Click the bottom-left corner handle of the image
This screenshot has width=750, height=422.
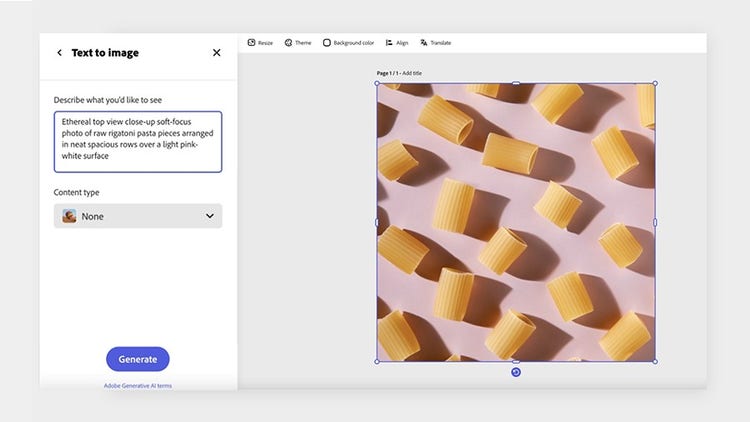(x=377, y=362)
